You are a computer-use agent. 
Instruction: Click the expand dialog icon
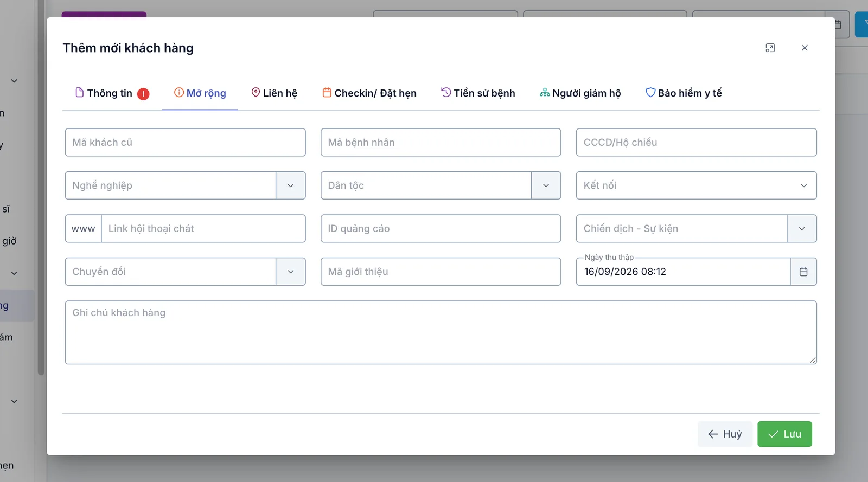coord(770,48)
